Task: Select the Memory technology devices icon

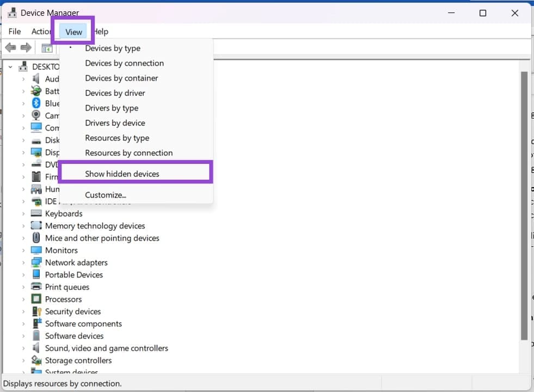Action: point(36,225)
